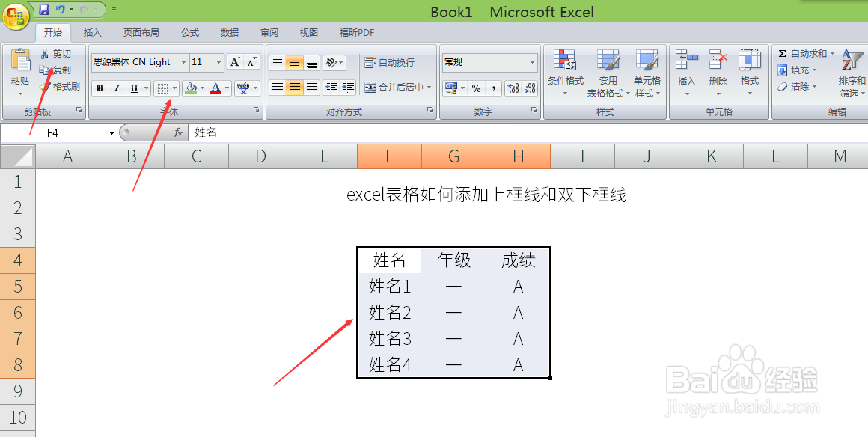Align cell text right

312,88
